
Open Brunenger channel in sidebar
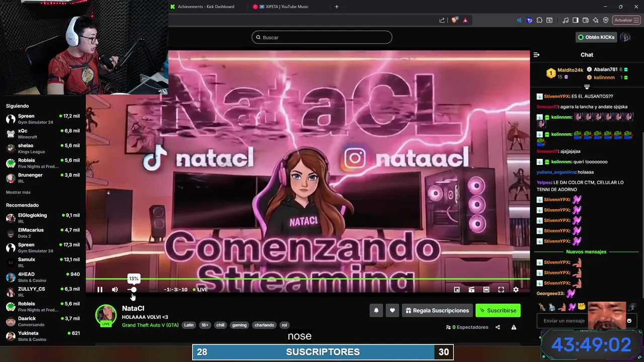43,178
